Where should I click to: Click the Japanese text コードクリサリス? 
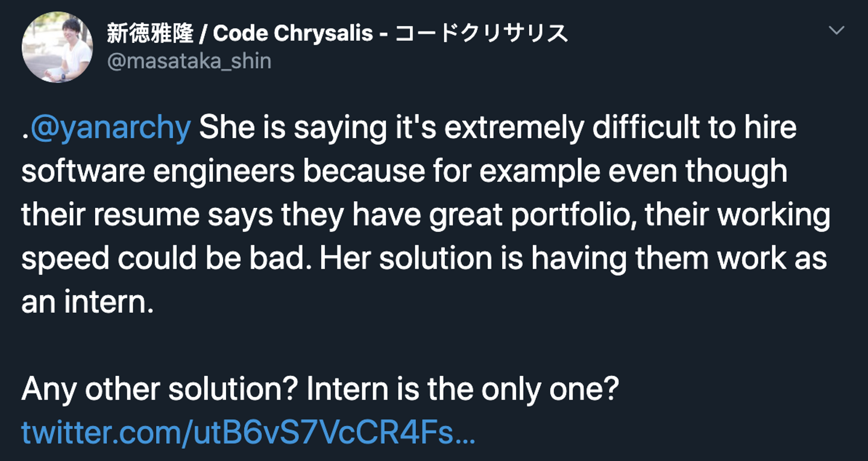click(482, 33)
